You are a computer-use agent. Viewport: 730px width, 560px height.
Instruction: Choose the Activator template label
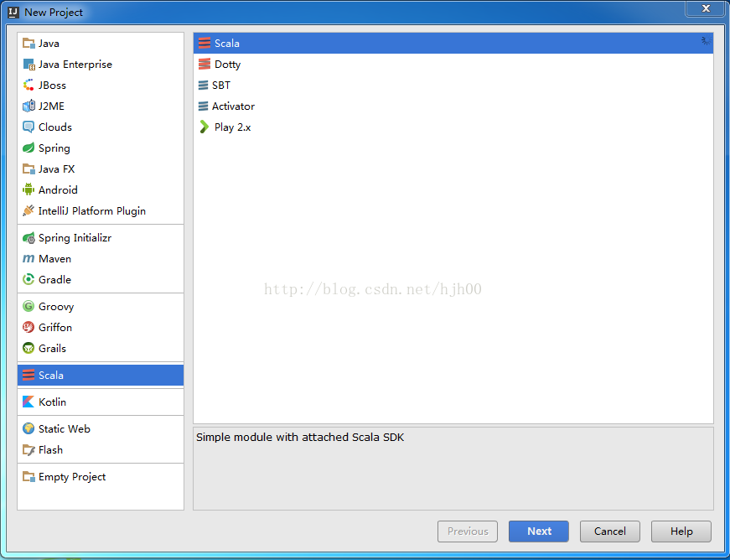tap(233, 106)
